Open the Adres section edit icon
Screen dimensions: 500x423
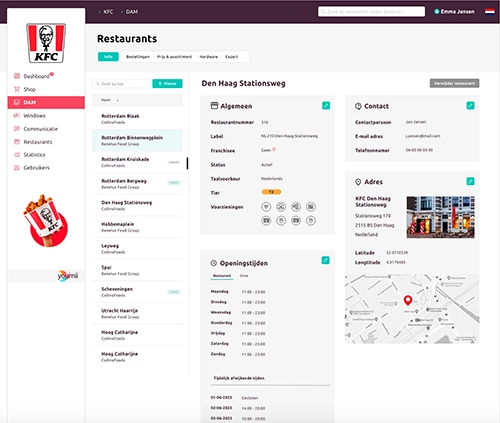(x=470, y=181)
